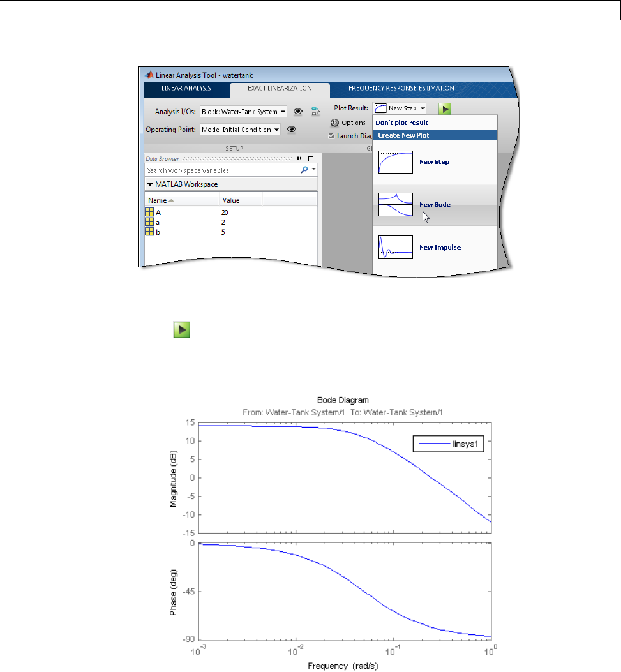Choose New Impulse menu label

click(x=440, y=247)
